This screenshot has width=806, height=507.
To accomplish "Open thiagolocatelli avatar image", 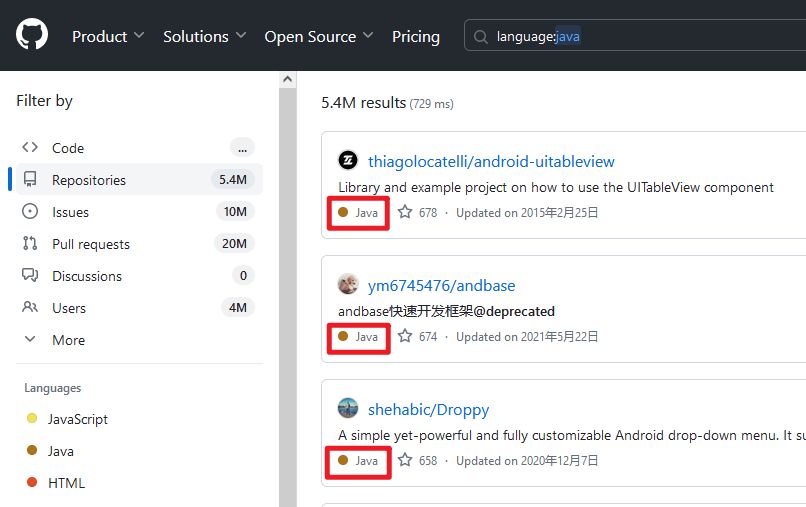I will 348,160.
